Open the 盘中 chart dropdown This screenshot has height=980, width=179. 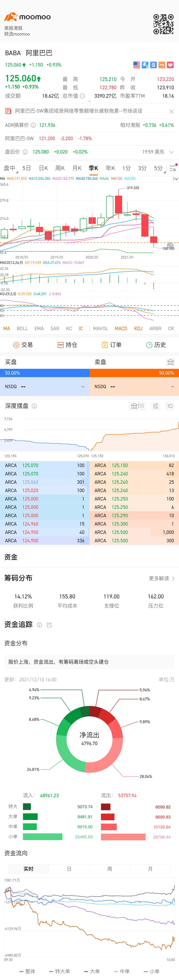10,168
